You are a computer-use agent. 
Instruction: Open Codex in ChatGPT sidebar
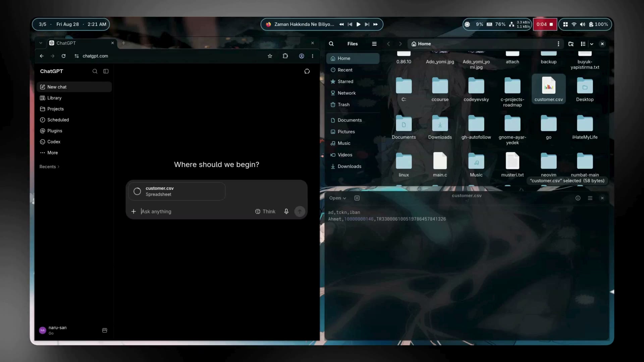pos(74,142)
